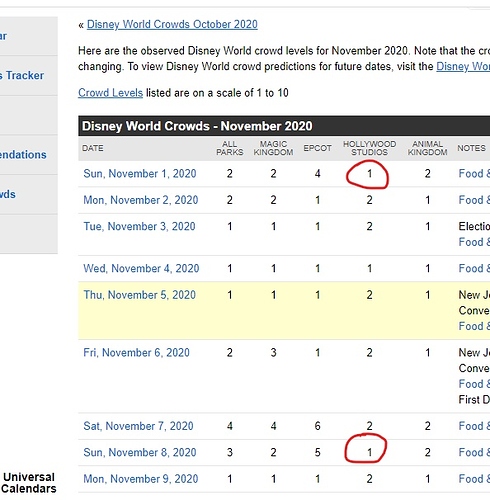Select the sidebar item ending in 'endations'
The image size is (490, 500).
tap(23, 155)
